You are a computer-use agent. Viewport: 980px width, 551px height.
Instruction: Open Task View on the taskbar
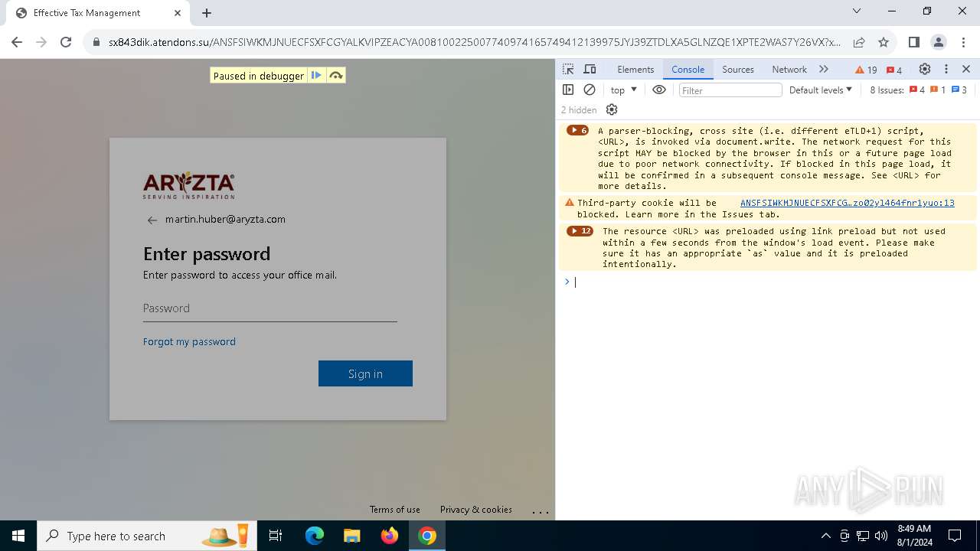click(276, 536)
